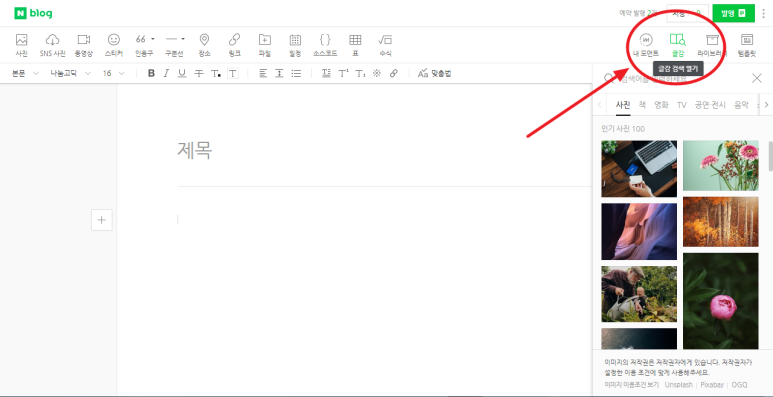Click the 글감 panel scrollbar
Viewport: 773px width, 397px height.
point(770,156)
